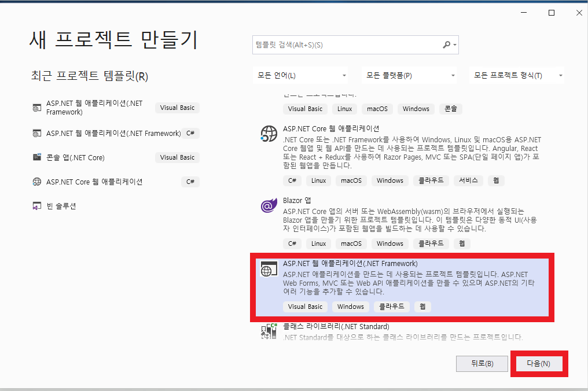Close the new project dialog window
The image size is (588, 391).
[x=579, y=13]
